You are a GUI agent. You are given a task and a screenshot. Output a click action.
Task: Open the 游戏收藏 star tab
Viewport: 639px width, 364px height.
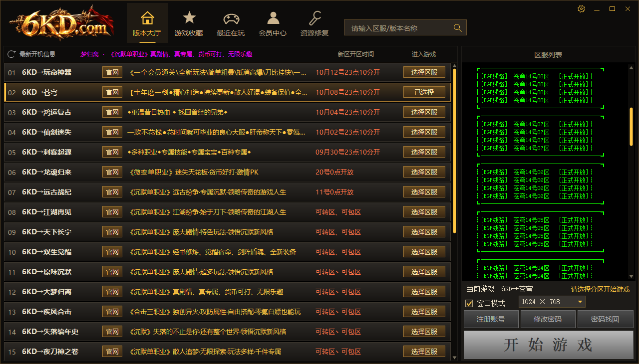[x=189, y=23]
